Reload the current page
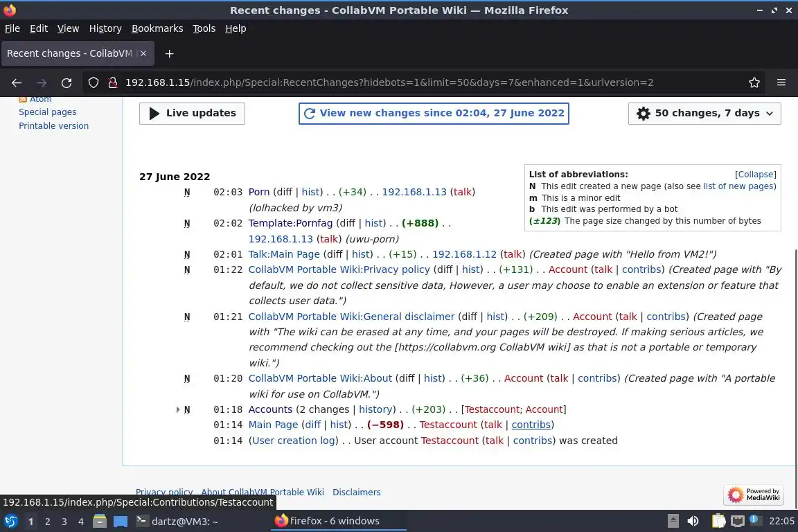Image resolution: width=798 pixels, height=532 pixels. pos(66,82)
